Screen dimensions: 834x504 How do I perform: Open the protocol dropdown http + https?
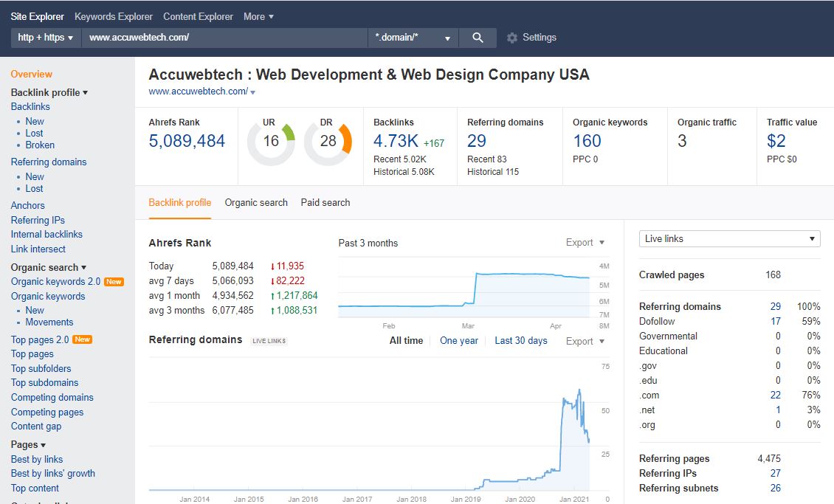[x=46, y=38]
